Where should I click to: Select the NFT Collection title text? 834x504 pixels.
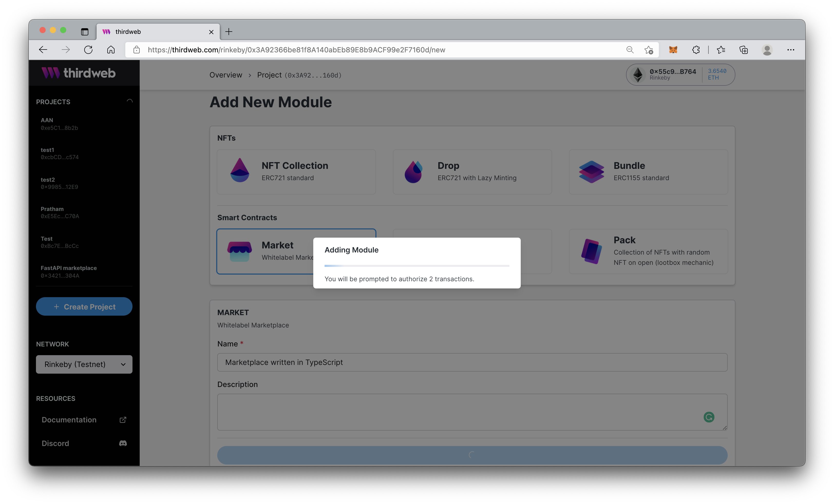tap(295, 166)
